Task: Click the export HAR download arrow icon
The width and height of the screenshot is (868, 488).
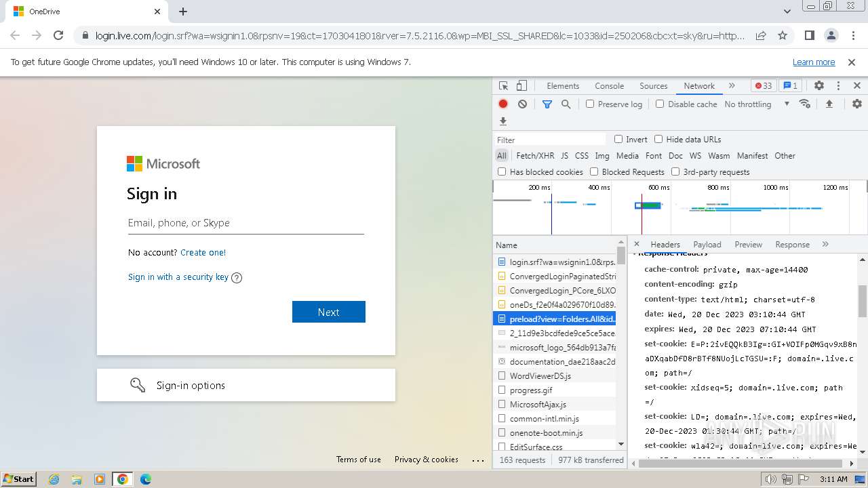Action: click(x=503, y=121)
